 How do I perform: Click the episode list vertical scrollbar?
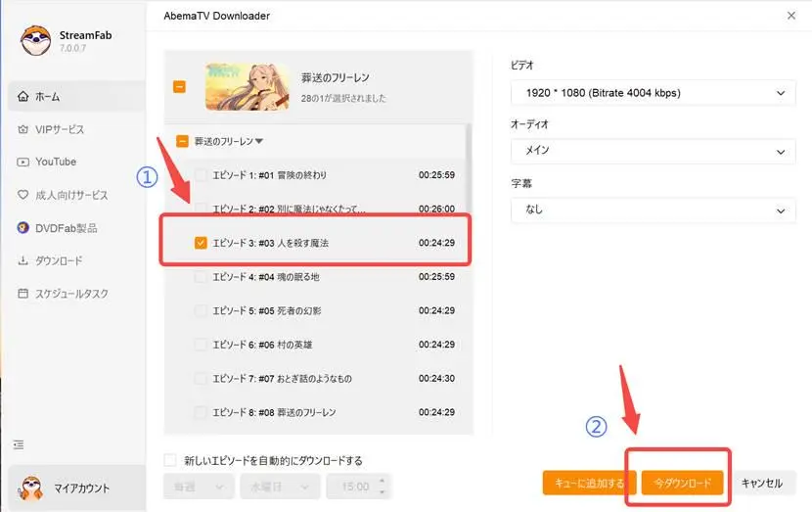[x=469, y=170]
